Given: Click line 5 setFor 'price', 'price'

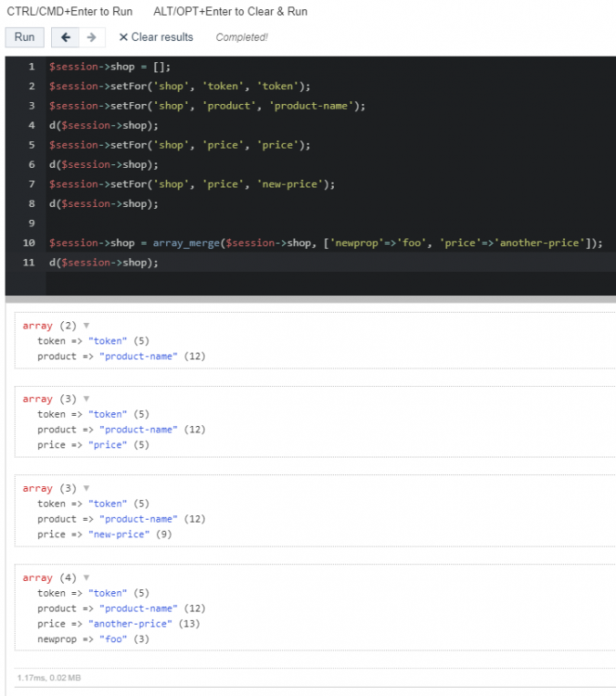Looking at the screenshot, I should [180, 145].
